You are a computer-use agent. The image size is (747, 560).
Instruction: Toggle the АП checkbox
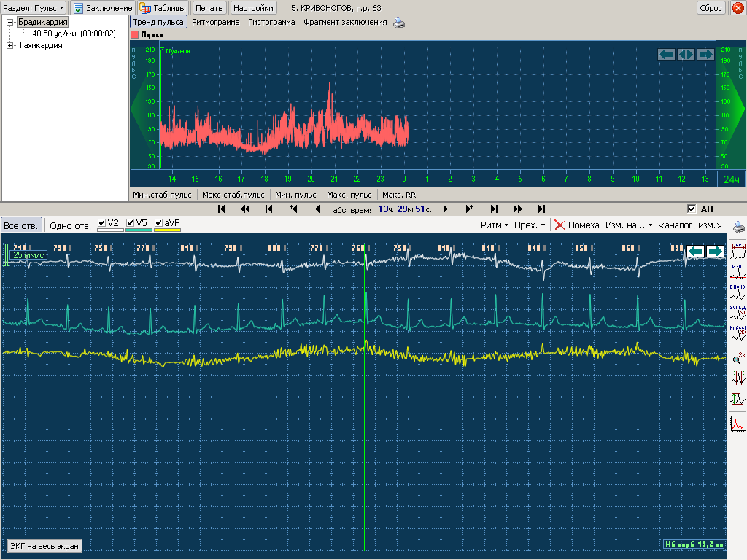692,209
